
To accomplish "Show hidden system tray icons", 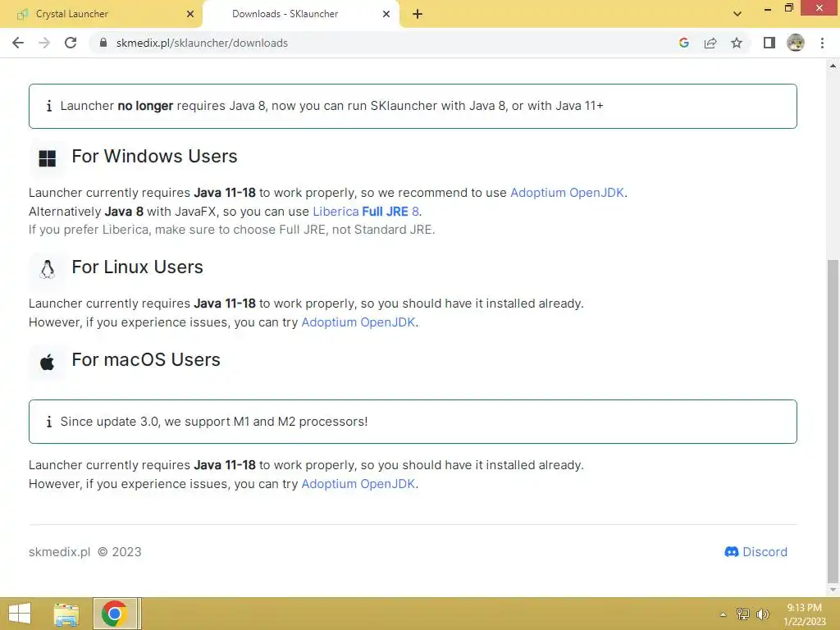I will [x=724, y=614].
